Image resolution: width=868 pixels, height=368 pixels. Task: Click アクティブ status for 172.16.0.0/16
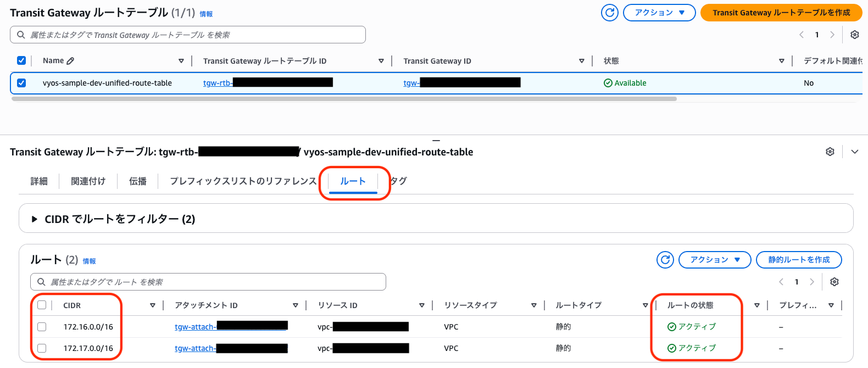[692, 327]
